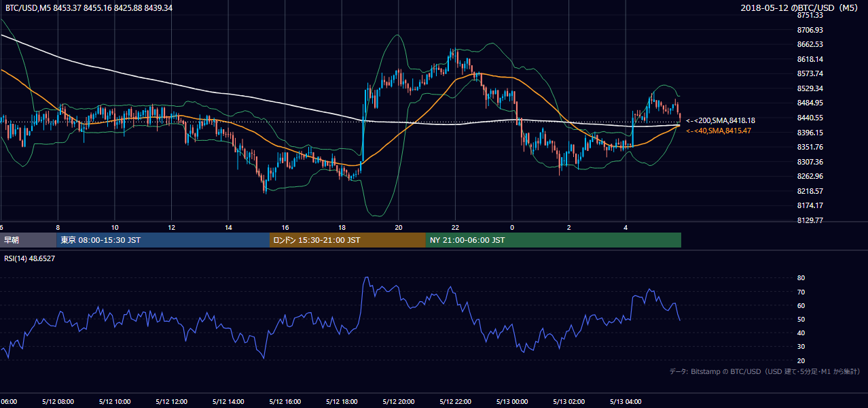The width and height of the screenshot is (868, 408).
Task: Click the 5/12 18:00 time label
Action: [342, 402]
